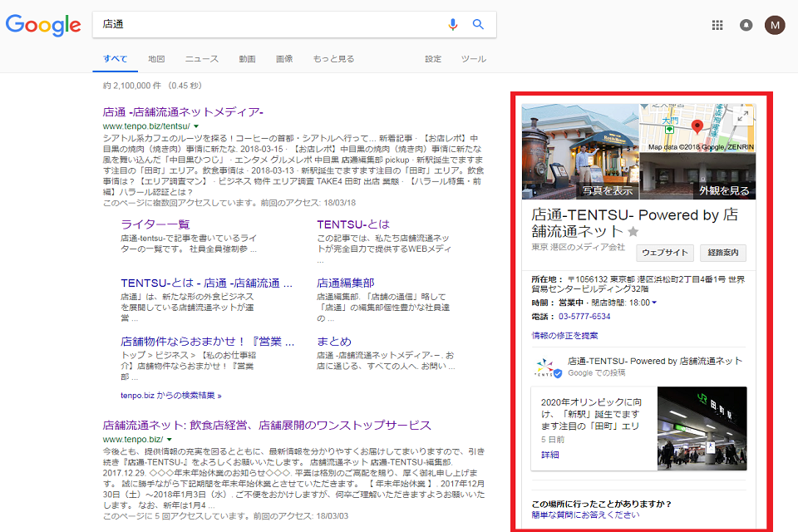Click the red map pin
The image size is (798, 532).
point(697,126)
